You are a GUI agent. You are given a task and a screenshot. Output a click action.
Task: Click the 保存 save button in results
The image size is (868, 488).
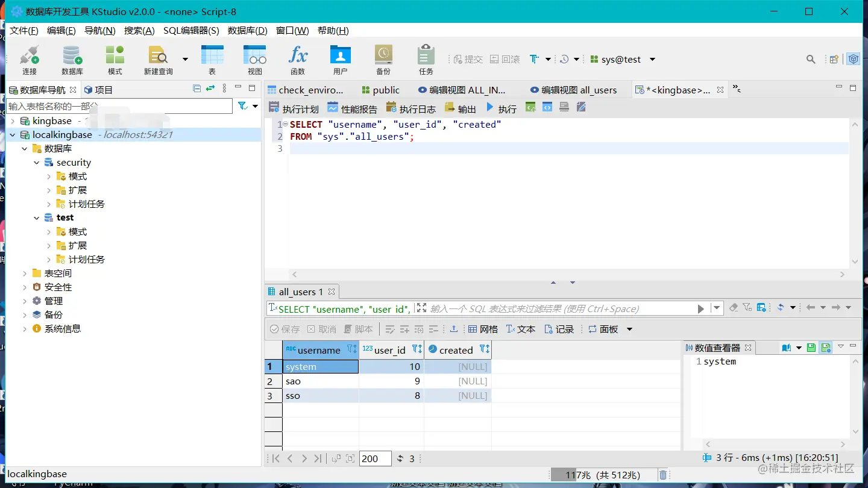pyautogui.click(x=285, y=329)
